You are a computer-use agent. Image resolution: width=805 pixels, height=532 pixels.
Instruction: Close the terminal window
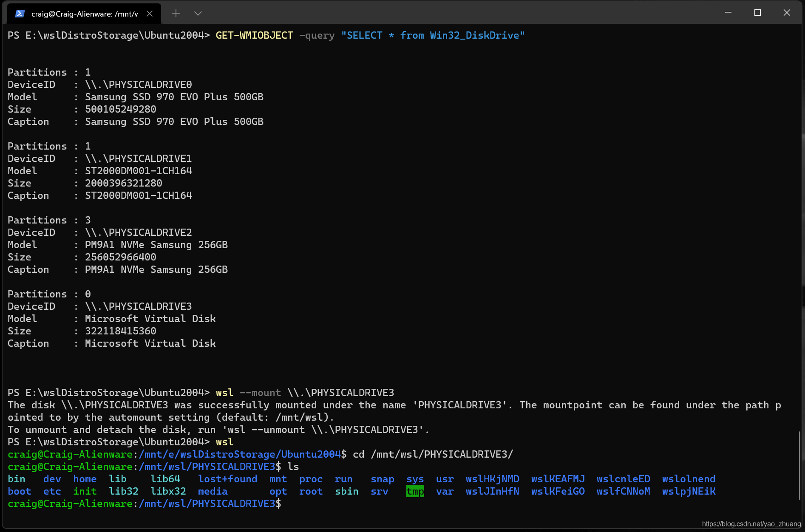pyautogui.click(x=787, y=13)
